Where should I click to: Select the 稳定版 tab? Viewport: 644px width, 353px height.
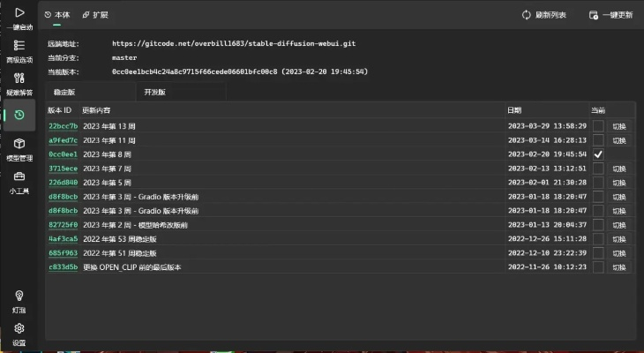point(64,92)
